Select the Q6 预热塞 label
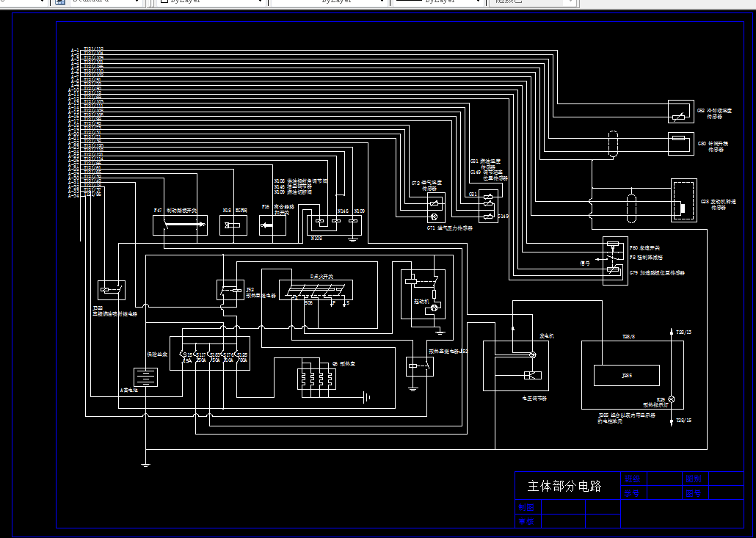Screen dimensions: 756x538 [344, 364]
